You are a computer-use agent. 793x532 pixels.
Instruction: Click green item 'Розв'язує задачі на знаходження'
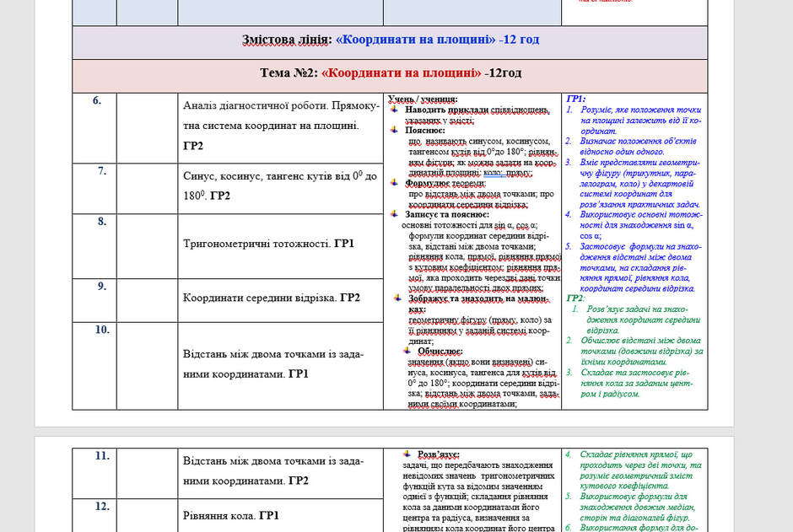[x=644, y=320]
